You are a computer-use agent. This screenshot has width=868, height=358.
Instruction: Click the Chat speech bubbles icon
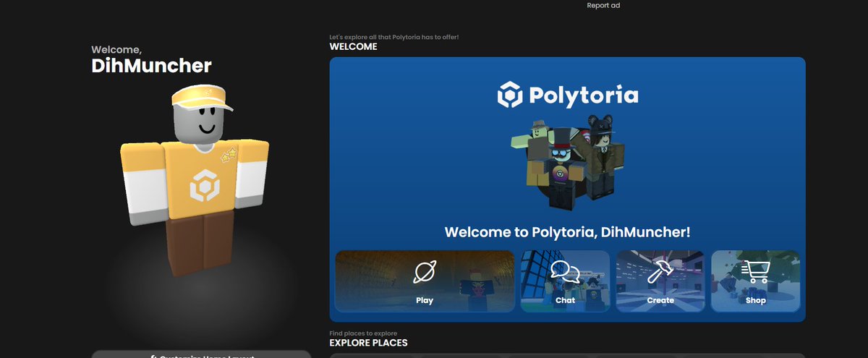coord(565,272)
